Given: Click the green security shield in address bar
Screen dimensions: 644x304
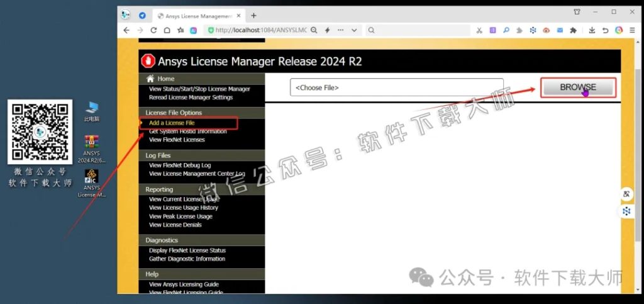Looking at the screenshot, I should pos(211,30).
